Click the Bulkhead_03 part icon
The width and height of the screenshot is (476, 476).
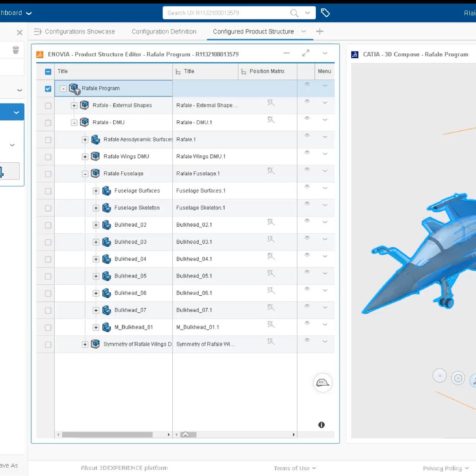[x=106, y=242]
